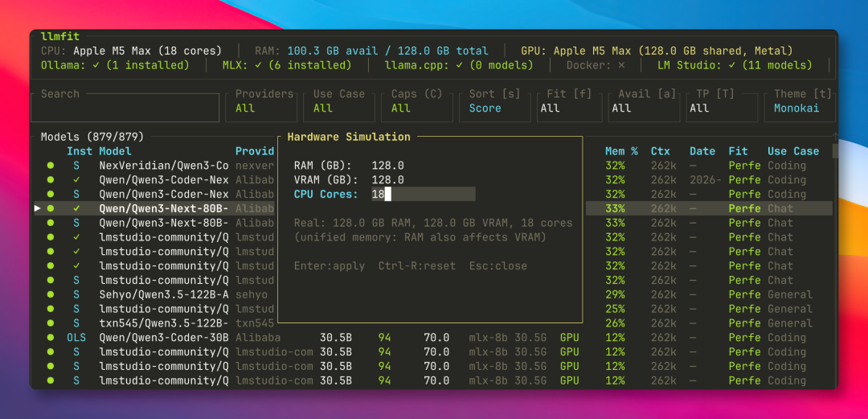Click the green dot on the Sehyo/Qwen3.5-122B-A row
This screenshot has width=868, height=419.
coord(51,294)
